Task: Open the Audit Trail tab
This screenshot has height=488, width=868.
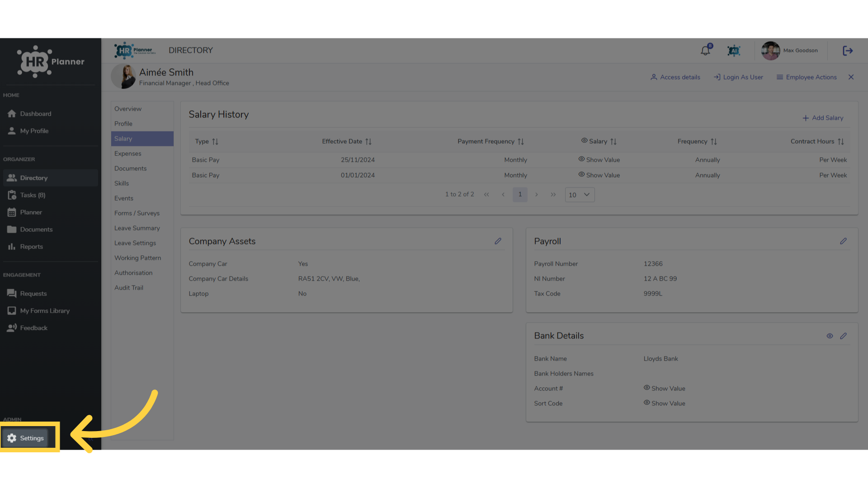Action: pyautogui.click(x=142, y=288)
